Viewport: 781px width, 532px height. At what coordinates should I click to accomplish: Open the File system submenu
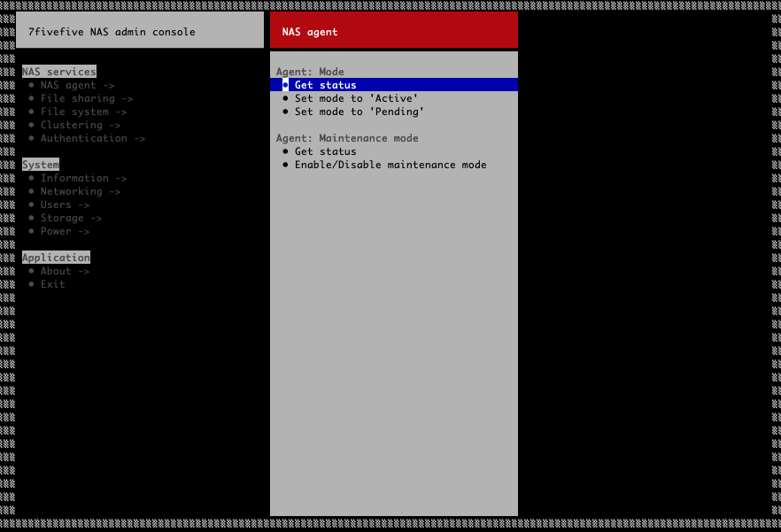(83, 112)
